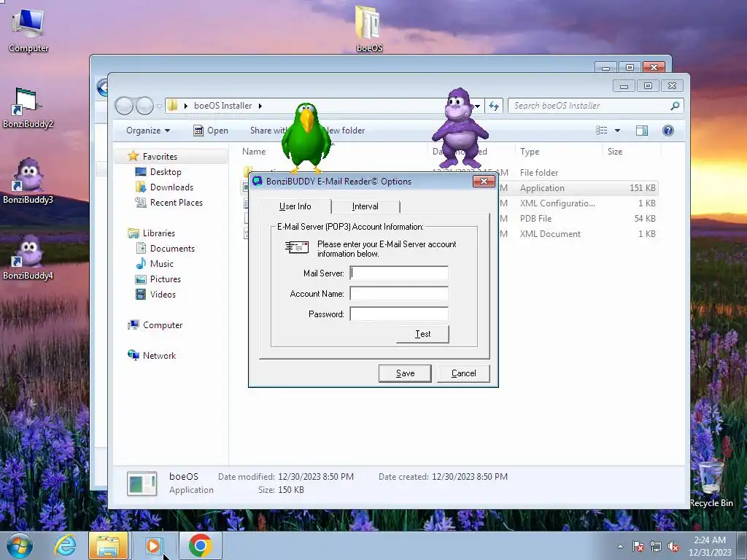Click the Test button
This screenshot has width=747, height=560.
coord(422,334)
